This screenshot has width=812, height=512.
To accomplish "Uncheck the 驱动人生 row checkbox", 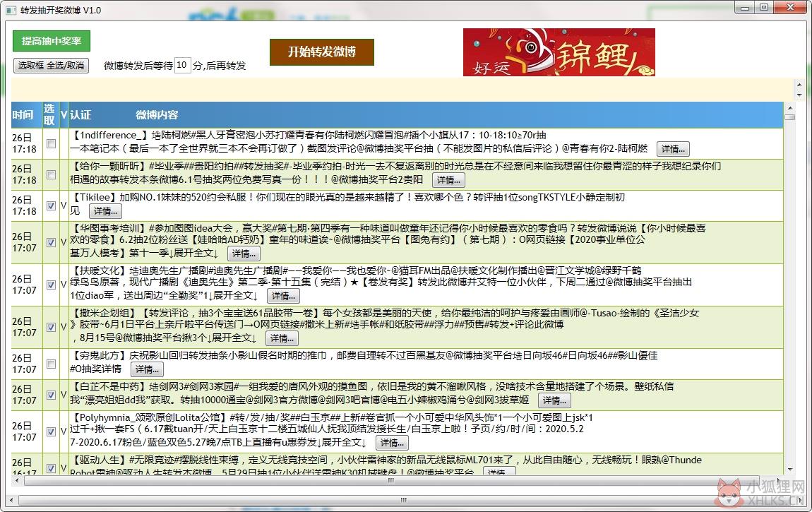I will 51,468.
